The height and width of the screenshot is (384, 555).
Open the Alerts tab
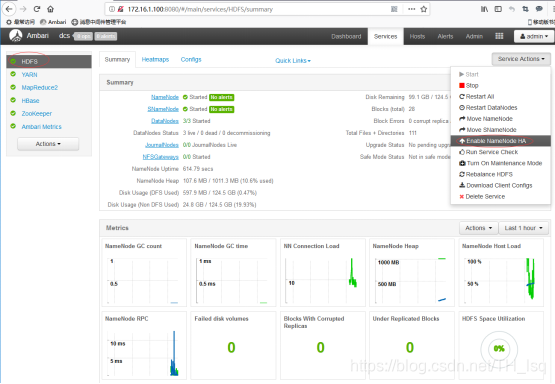[445, 36]
